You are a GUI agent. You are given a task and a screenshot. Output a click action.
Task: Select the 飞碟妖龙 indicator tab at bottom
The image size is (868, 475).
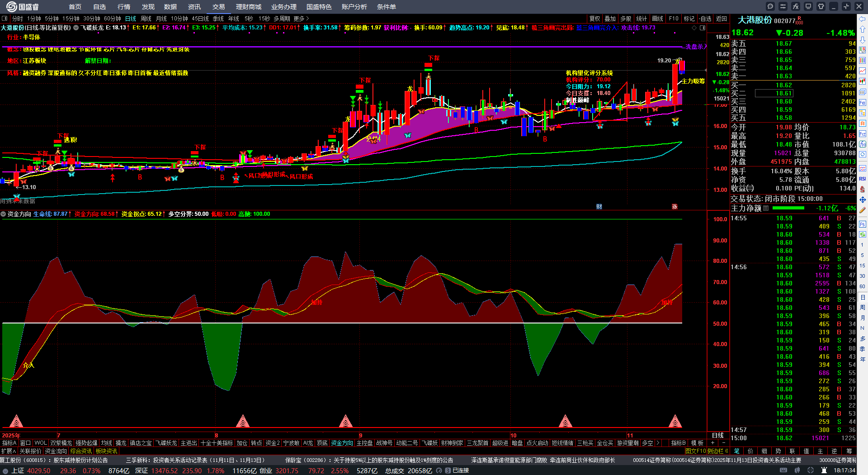tap(166, 443)
